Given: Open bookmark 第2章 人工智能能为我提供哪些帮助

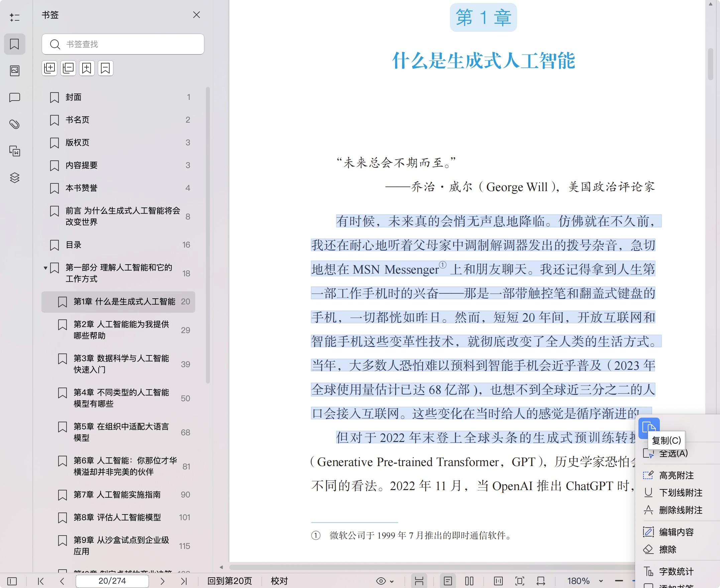Looking at the screenshot, I should (x=118, y=330).
